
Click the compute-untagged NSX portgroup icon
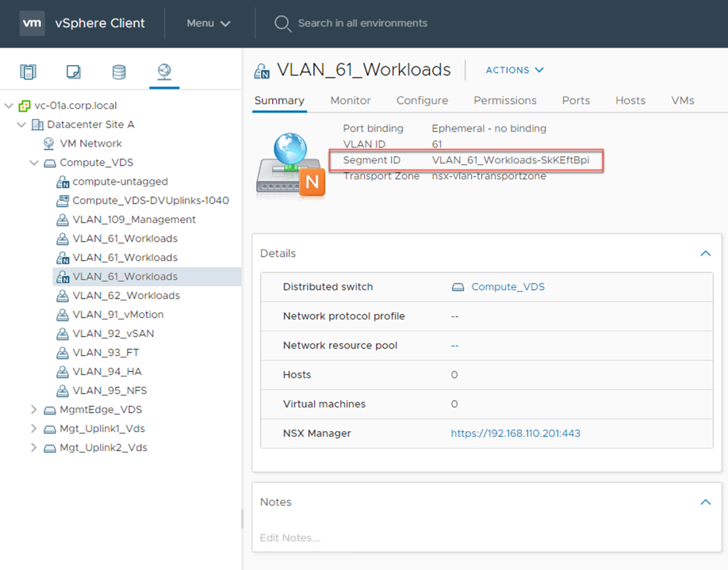[x=63, y=182]
